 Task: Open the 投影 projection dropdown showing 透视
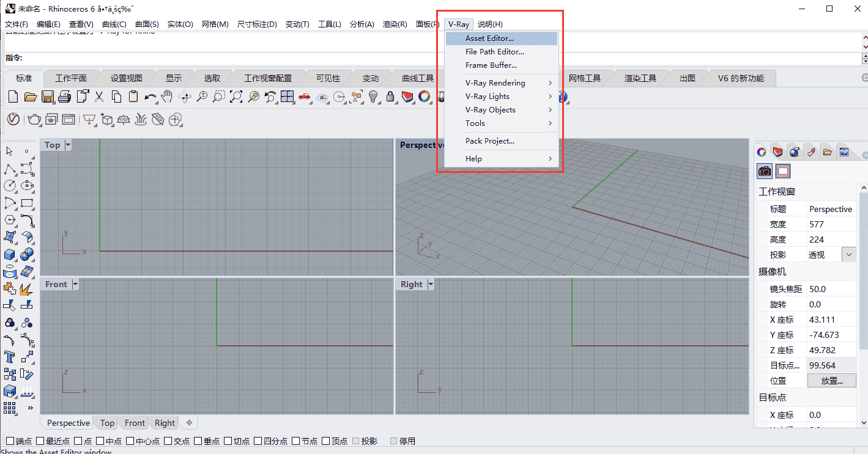[849, 254]
